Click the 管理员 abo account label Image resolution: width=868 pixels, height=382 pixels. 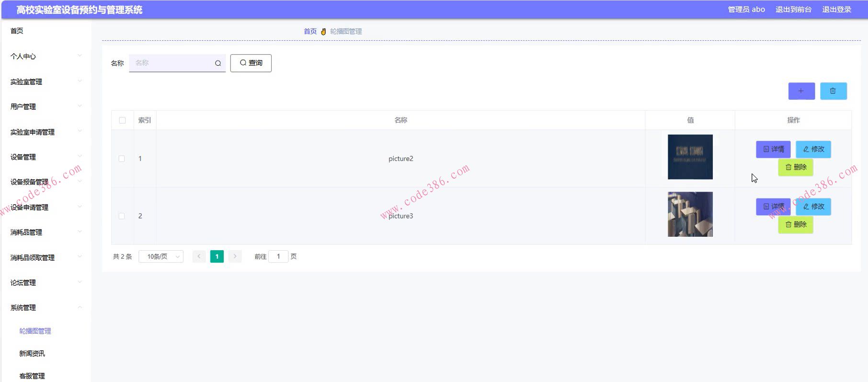[x=746, y=10]
